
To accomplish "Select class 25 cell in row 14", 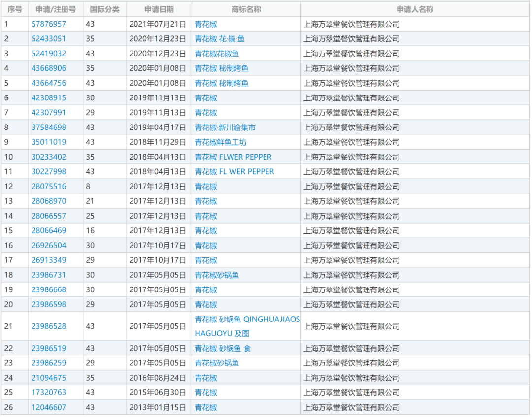I will [104, 216].
